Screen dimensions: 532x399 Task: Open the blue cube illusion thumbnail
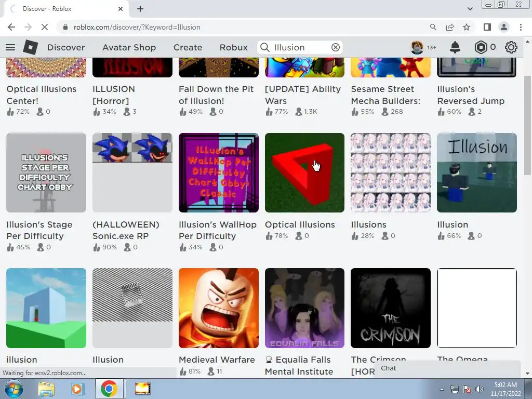point(46,308)
